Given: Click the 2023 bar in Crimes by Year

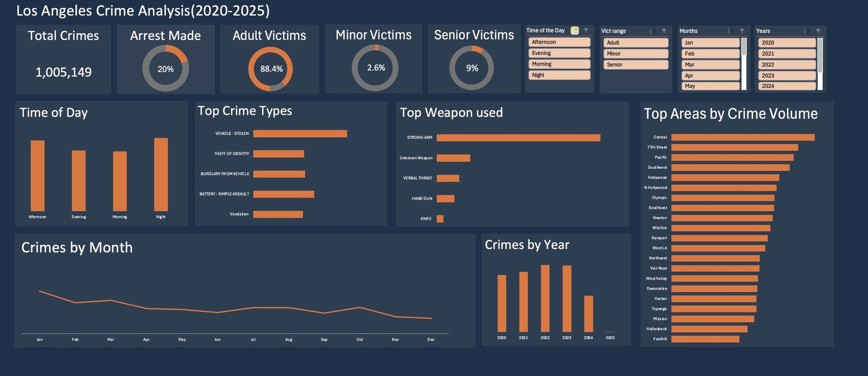Looking at the screenshot, I should (567, 299).
